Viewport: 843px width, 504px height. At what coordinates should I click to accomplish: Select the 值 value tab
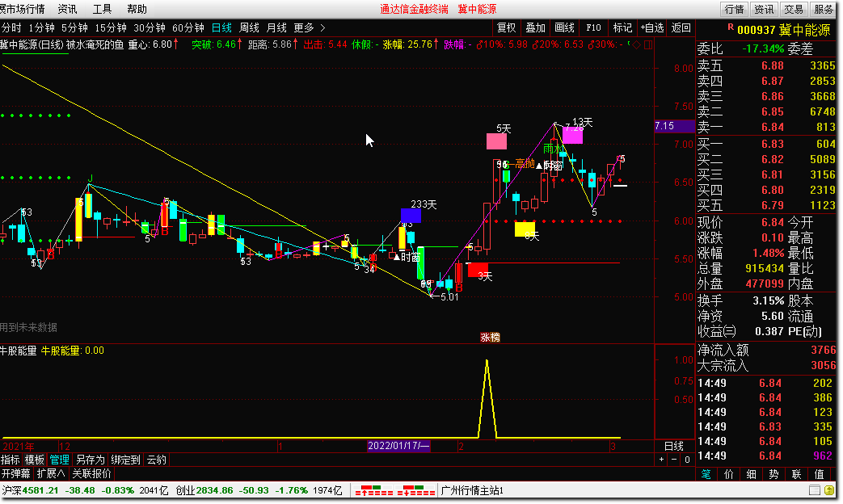(819, 474)
